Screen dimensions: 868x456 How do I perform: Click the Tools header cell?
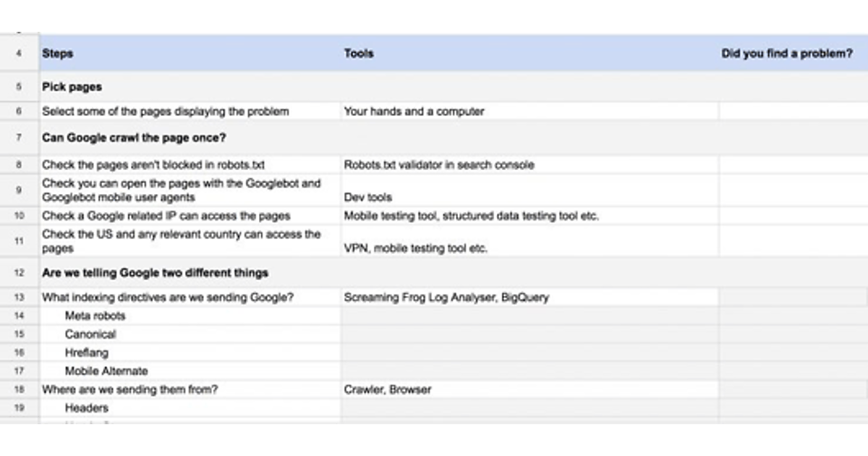coord(359,54)
